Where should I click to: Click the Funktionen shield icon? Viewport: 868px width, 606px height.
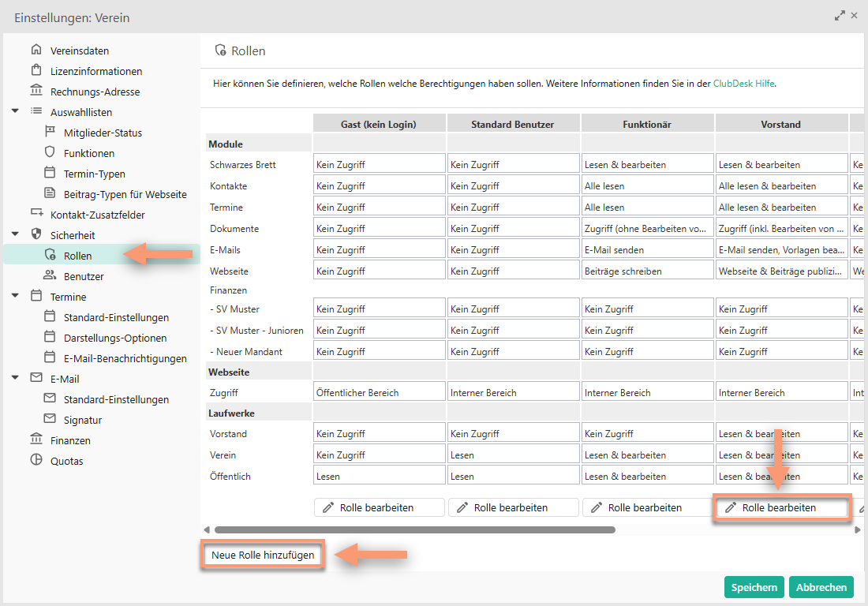coord(50,152)
